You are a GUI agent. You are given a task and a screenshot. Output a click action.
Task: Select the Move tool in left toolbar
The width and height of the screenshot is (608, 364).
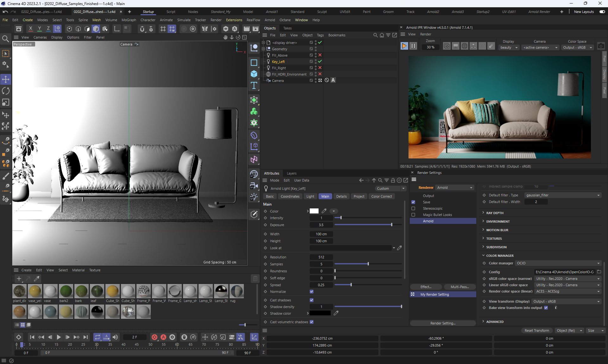click(6, 79)
